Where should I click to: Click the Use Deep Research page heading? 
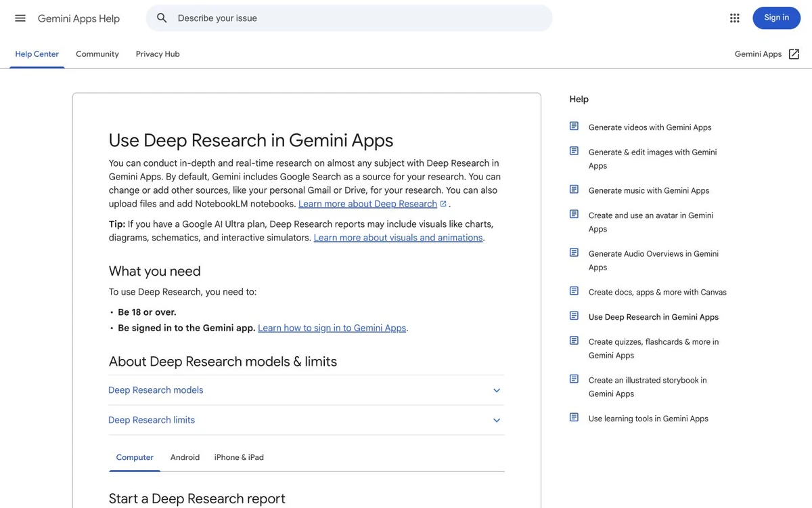251,140
